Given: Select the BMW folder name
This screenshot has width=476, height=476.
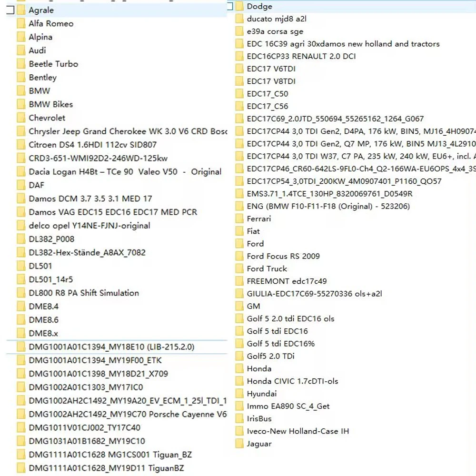Looking at the screenshot, I should (x=40, y=91).
